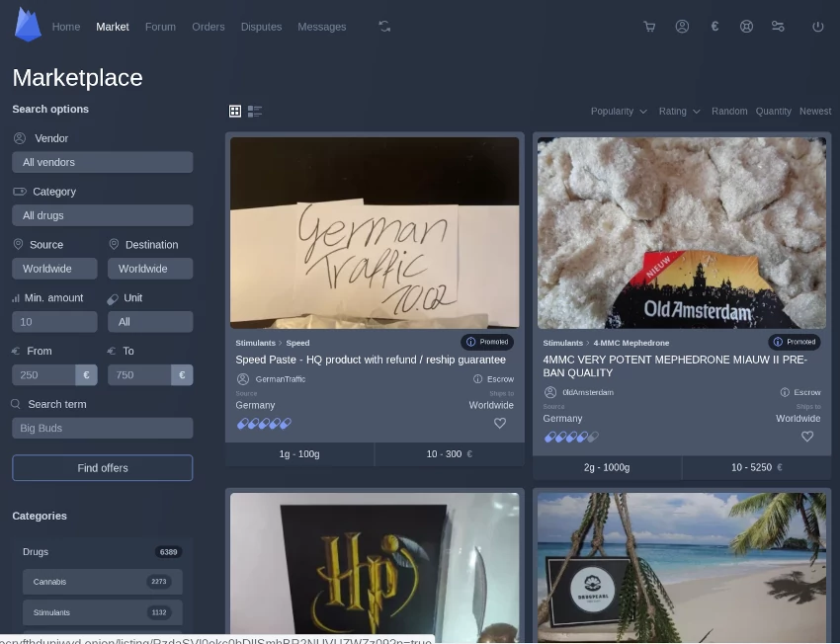Click the Escrow info icon on OldAmsterdam listing
840x644 pixels.
point(785,392)
